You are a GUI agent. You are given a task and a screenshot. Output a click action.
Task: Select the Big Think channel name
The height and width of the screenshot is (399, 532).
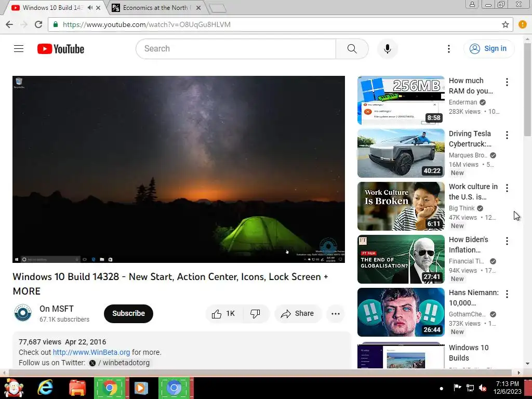coord(462,208)
